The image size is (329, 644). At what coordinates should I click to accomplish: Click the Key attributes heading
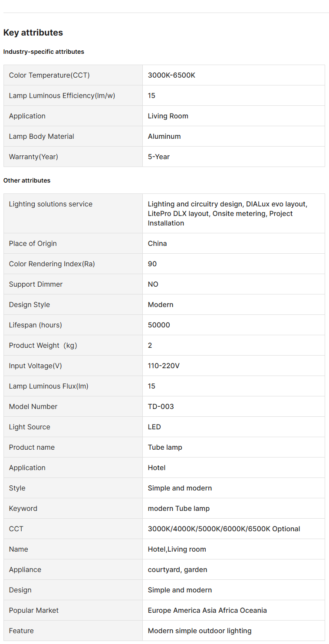tap(33, 33)
